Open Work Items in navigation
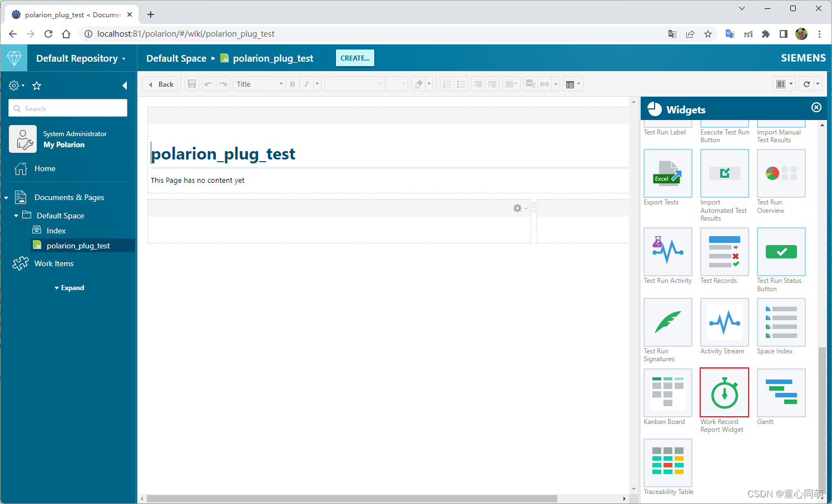 click(x=53, y=263)
